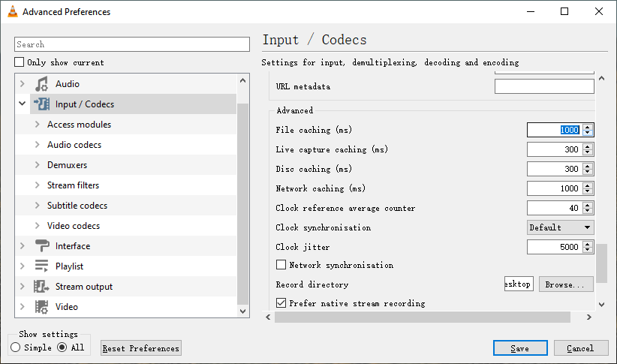
Task: Expand Audio codecs subtree
Action: tap(38, 144)
